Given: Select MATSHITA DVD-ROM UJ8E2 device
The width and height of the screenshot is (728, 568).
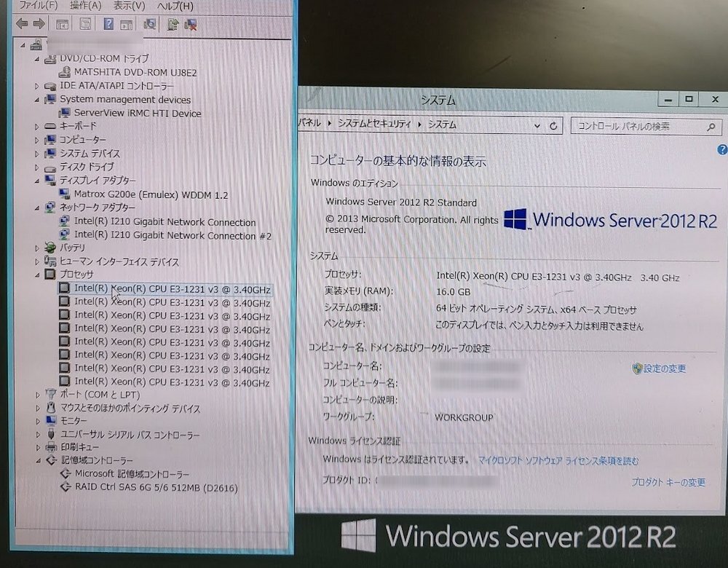Looking at the screenshot, I should [x=135, y=72].
